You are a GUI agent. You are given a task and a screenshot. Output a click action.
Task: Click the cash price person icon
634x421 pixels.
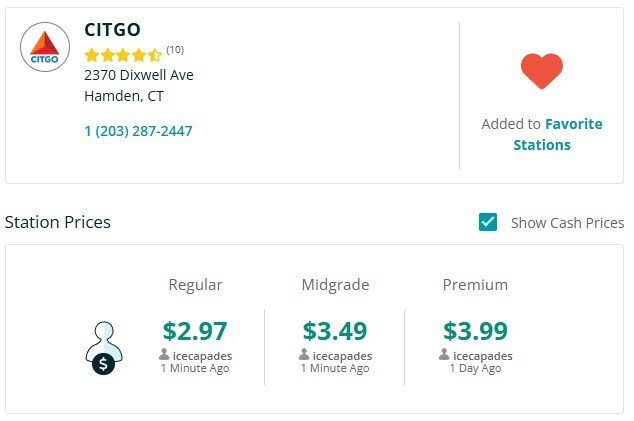(x=104, y=348)
